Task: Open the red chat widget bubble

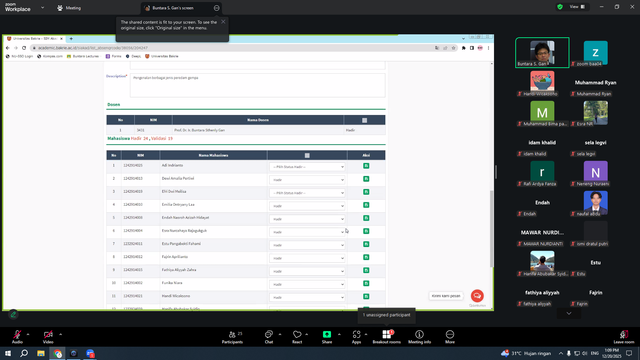Action: pyautogui.click(x=477, y=296)
